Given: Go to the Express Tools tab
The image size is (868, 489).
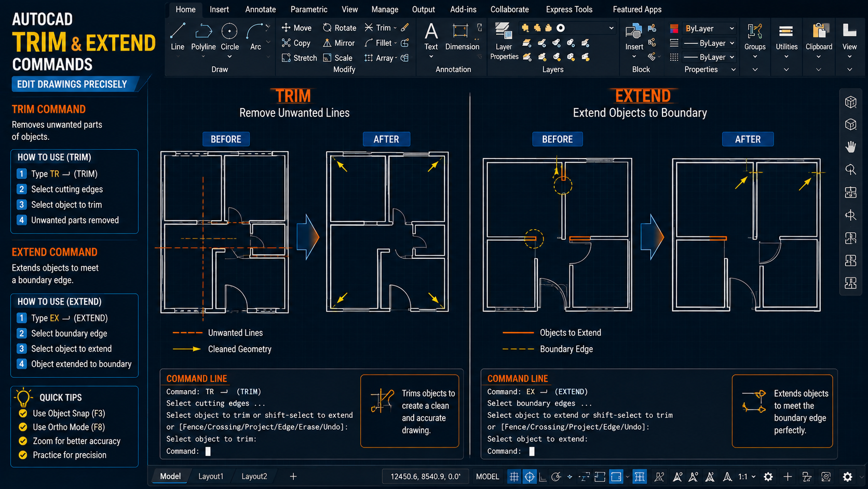Looking at the screenshot, I should coord(569,9).
